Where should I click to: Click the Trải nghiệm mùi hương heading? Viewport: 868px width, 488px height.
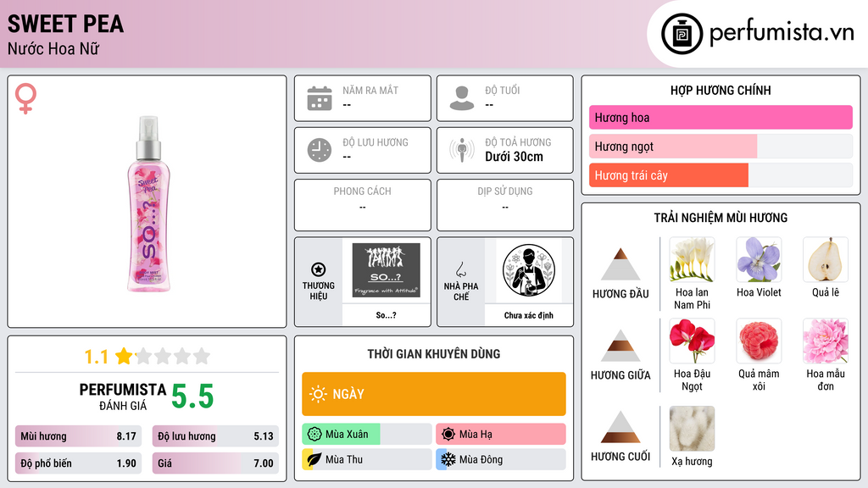pyautogui.click(x=721, y=218)
